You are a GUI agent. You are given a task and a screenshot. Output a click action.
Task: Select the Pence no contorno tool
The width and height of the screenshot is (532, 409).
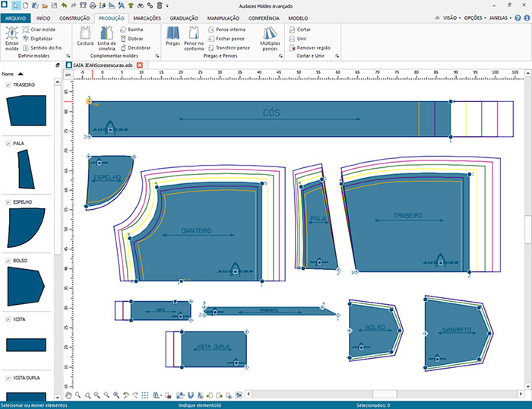[x=194, y=38]
